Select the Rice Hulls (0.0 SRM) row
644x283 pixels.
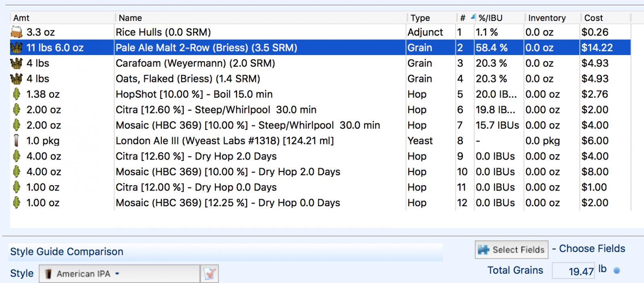tap(320, 32)
